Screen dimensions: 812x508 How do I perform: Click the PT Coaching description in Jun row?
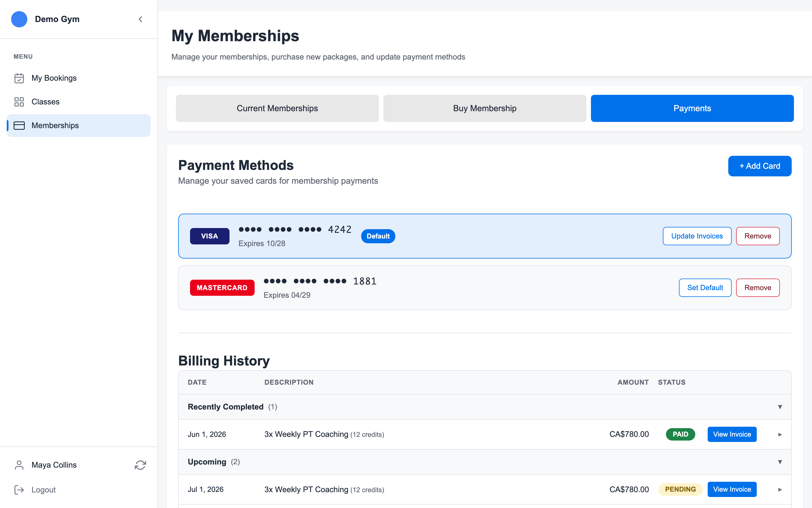pyautogui.click(x=324, y=434)
